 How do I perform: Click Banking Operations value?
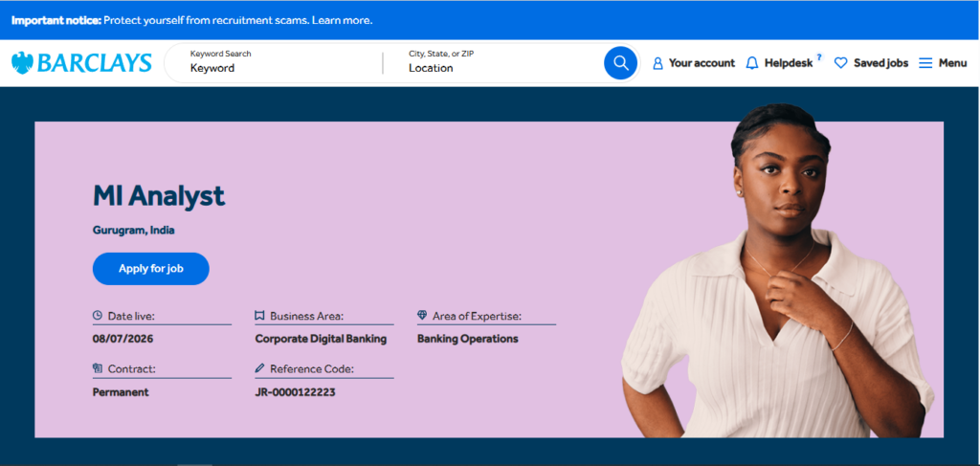(x=467, y=339)
